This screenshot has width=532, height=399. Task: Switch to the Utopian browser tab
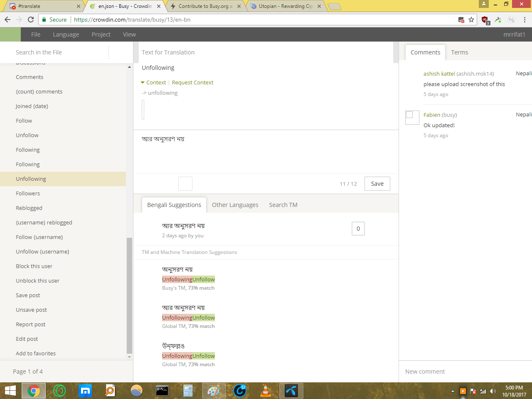coord(286,6)
